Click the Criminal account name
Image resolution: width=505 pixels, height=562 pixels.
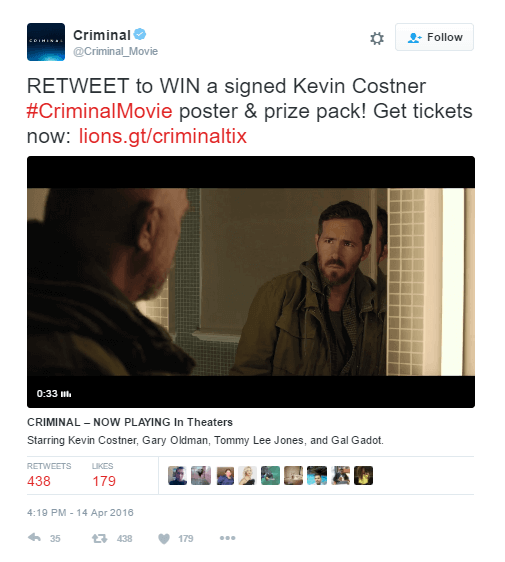click(102, 35)
